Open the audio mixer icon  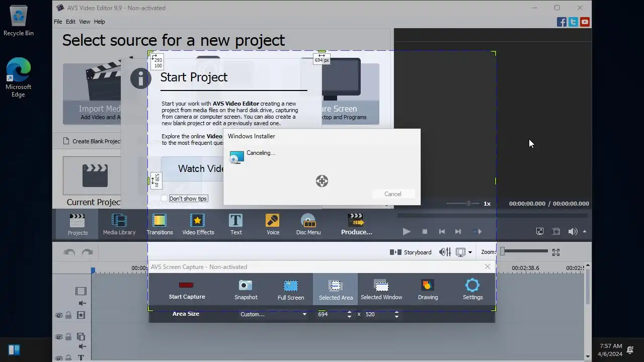click(445, 252)
